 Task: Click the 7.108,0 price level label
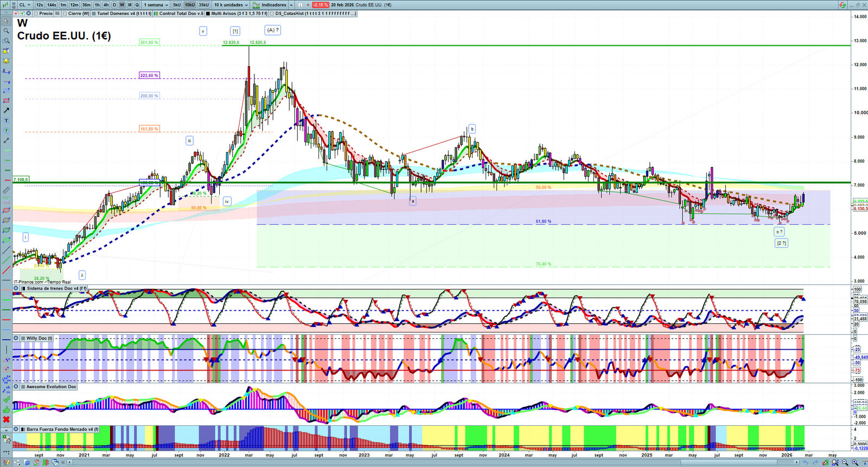click(21, 180)
